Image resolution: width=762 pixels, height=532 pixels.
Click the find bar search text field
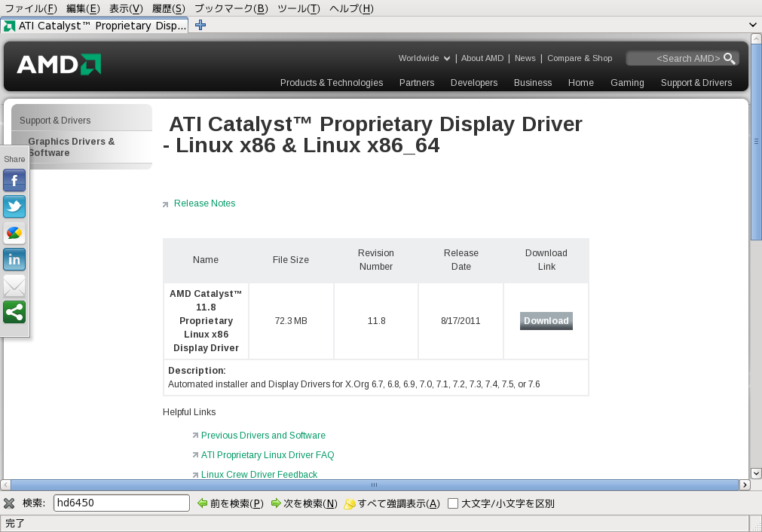coord(121,503)
